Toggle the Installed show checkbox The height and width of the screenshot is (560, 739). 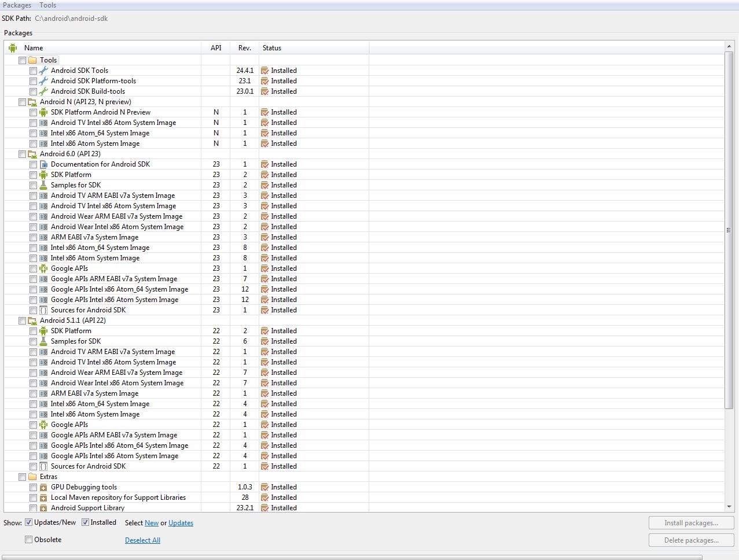pos(85,522)
